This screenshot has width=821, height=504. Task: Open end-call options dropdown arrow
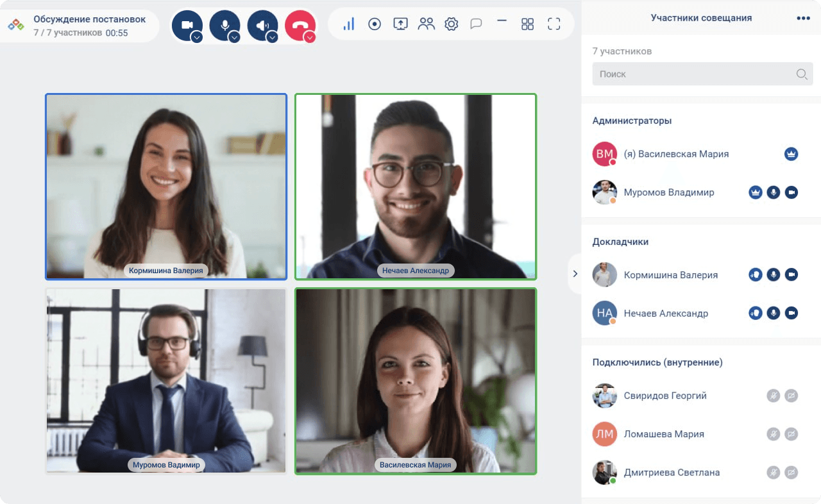[x=310, y=37]
